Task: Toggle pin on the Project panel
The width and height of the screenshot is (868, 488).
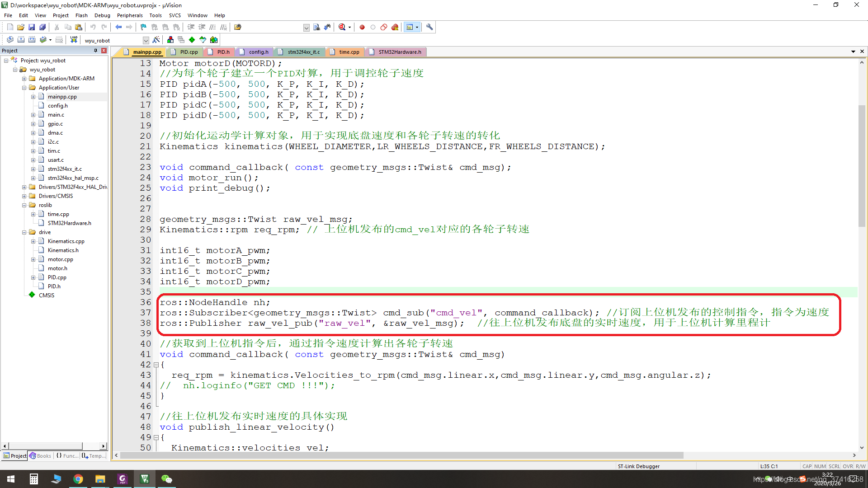Action: pos(95,51)
